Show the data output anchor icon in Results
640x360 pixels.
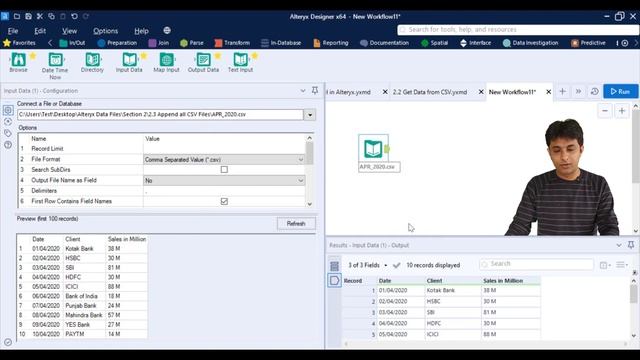tap(334, 280)
